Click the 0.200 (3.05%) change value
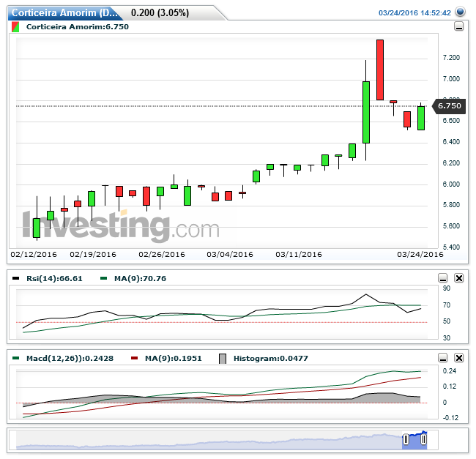 (x=160, y=12)
